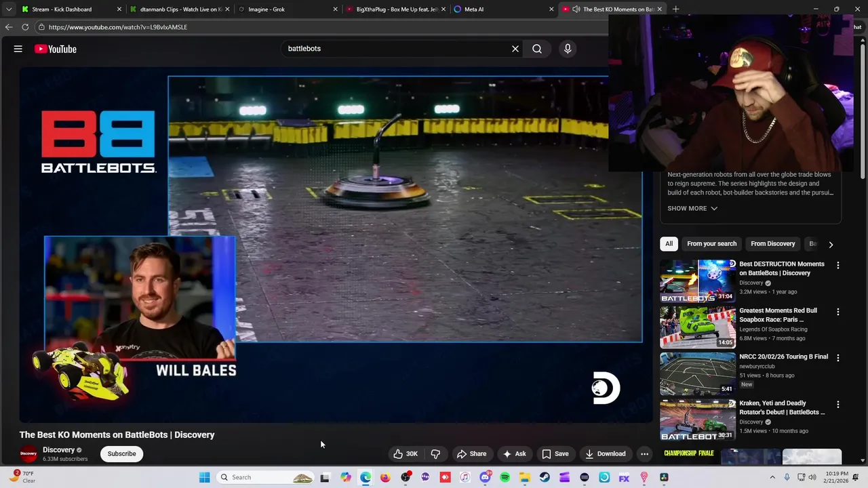The width and height of the screenshot is (868, 488).
Task: Open Discord from the taskbar
Action: tap(485, 477)
